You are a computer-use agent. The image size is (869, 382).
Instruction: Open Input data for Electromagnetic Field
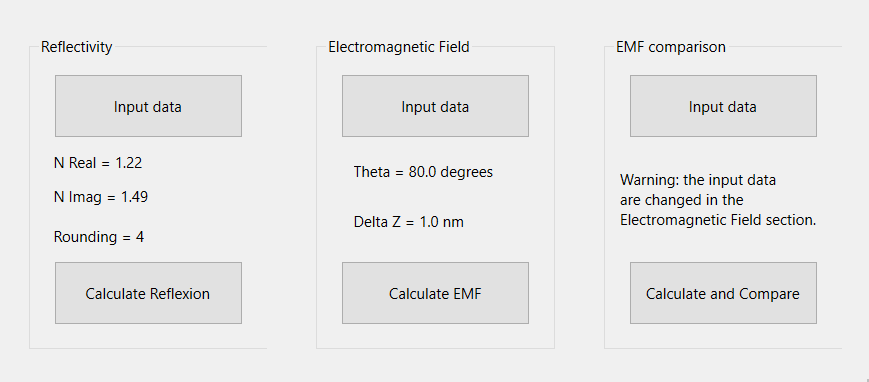[435, 106]
